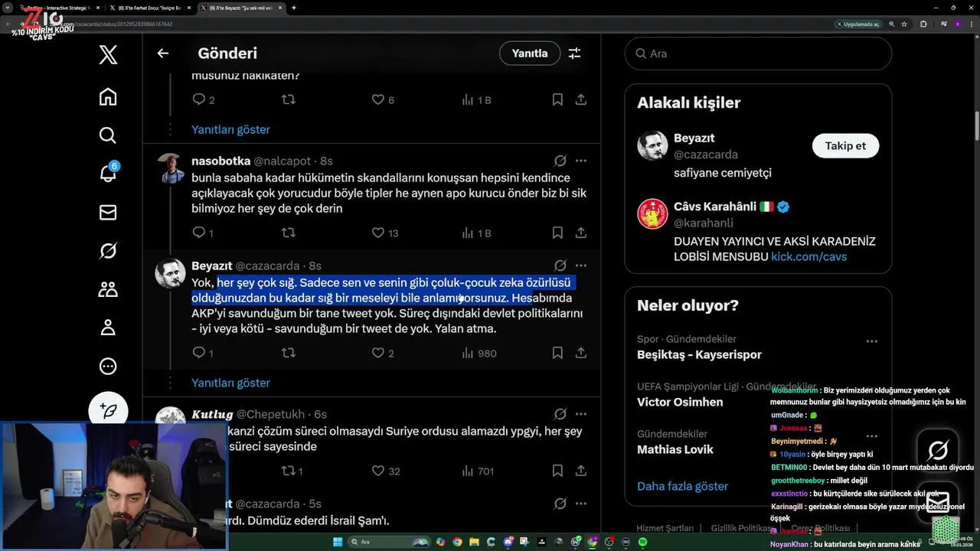Viewport: 980px width, 551px height.
Task: View analytics showing 701 views
Action: click(x=478, y=471)
